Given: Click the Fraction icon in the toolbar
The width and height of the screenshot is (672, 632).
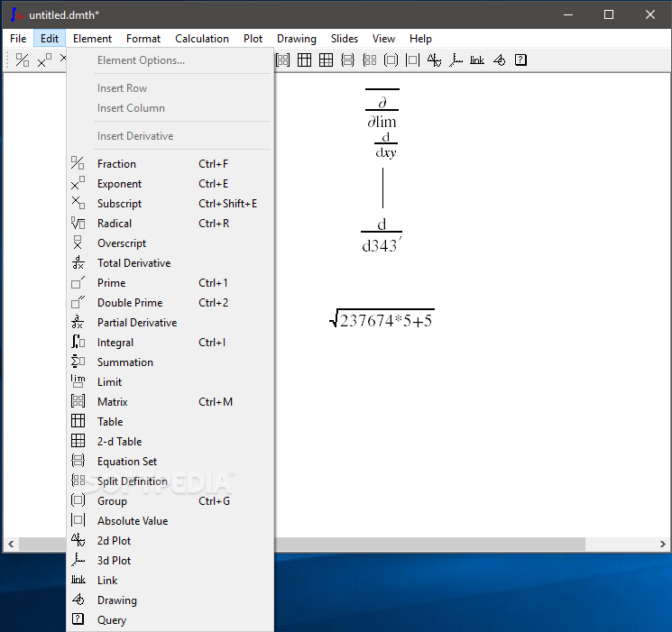Looking at the screenshot, I should 23,60.
